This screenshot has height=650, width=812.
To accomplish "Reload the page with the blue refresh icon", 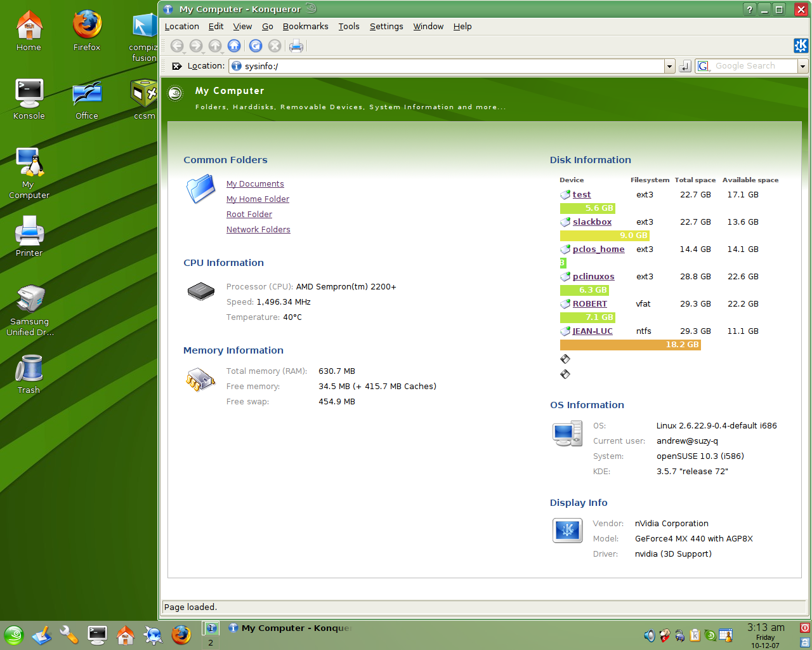I will pos(256,46).
